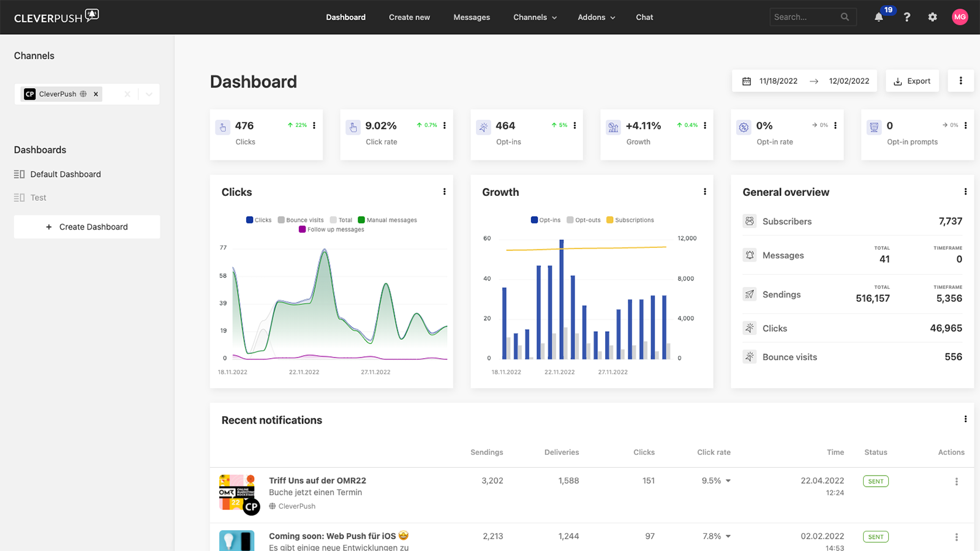Toggle the Subscriptions legend entry
The width and height of the screenshot is (980, 551).
click(x=630, y=220)
